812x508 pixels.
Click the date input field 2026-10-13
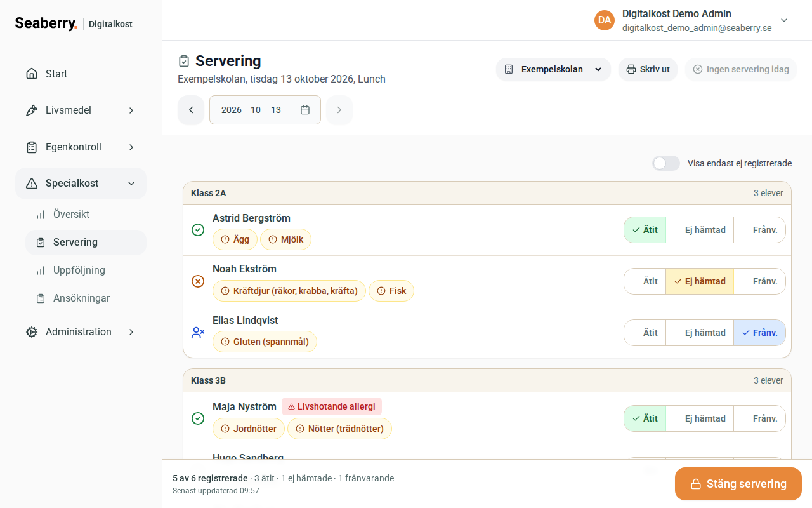pyautogui.click(x=265, y=110)
